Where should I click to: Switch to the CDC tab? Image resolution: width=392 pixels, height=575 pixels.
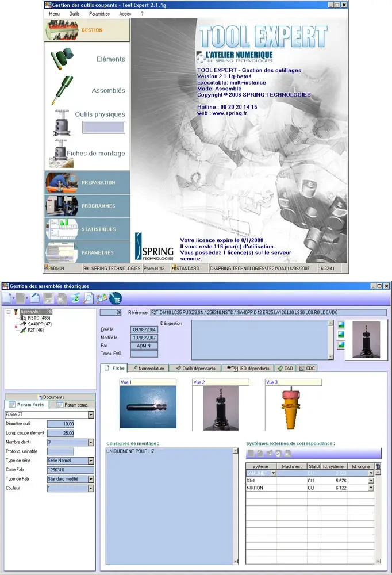click(306, 368)
